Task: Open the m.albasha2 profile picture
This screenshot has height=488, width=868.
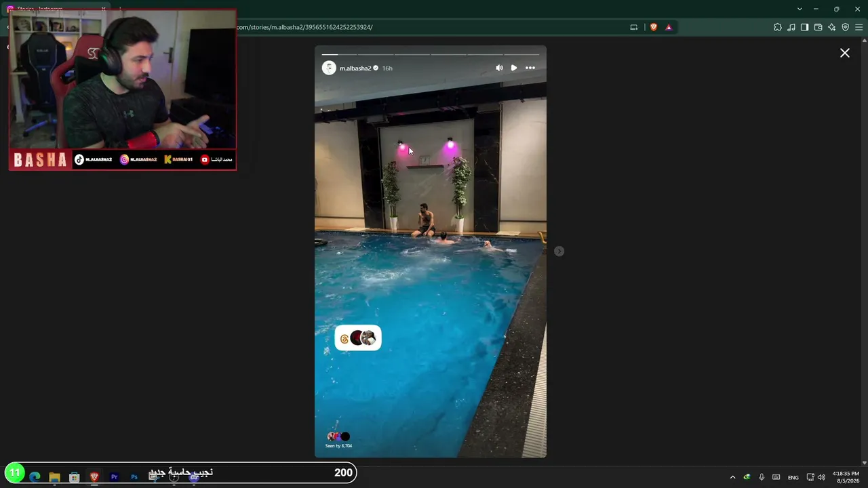Action: 329,68
